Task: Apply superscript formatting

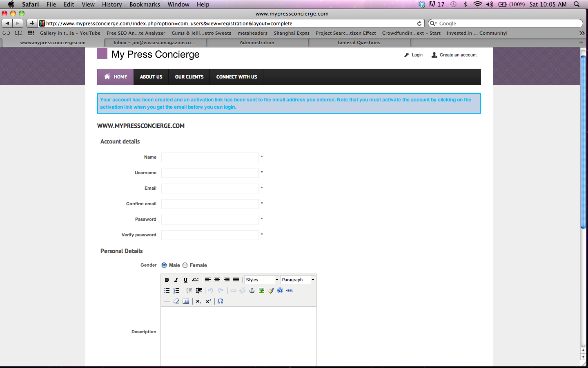Action: click(x=208, y=301)
